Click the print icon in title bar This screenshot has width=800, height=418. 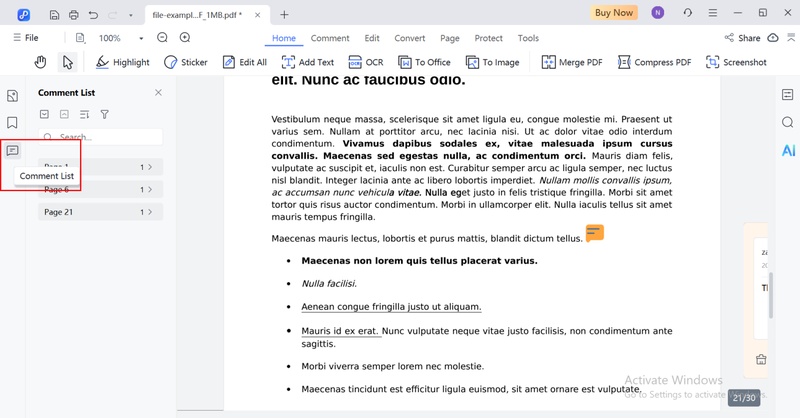[x=73, y=15]
